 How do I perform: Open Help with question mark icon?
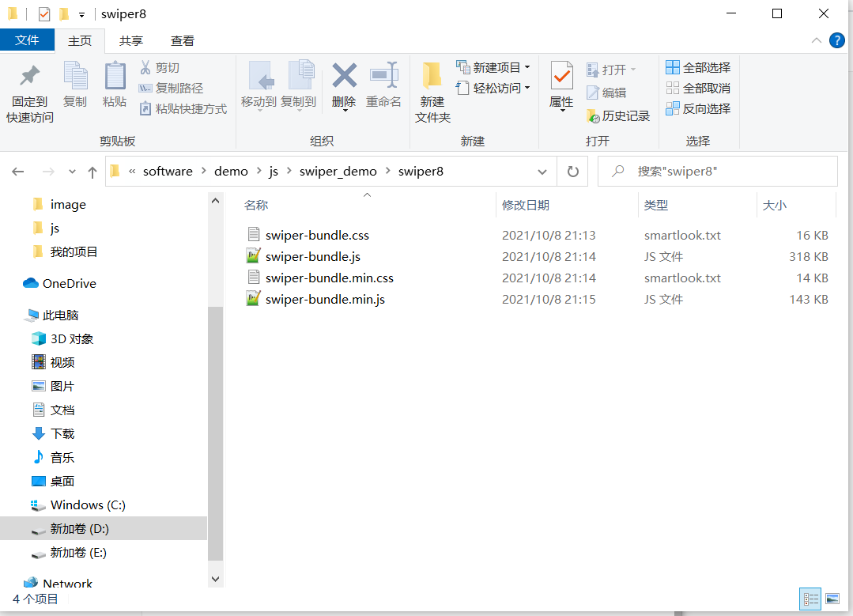click(836, 40)
